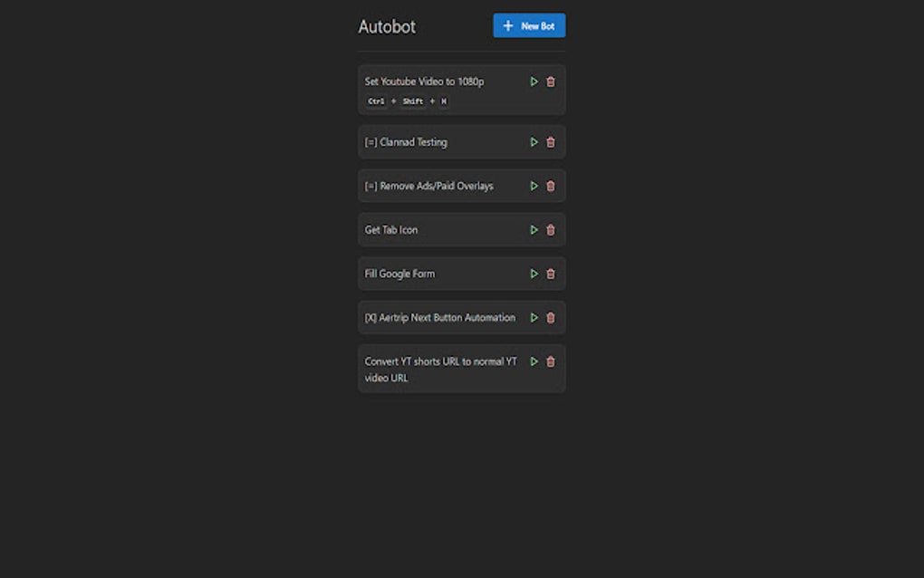Click the Autobot title heading
This screenshot has width=924, height=578.
pos(387,27)
